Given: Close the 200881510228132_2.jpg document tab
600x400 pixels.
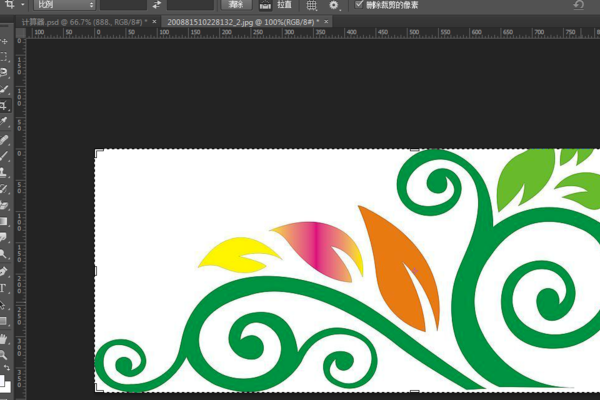Looking at the screenshot, I should [x=326, y=22].
